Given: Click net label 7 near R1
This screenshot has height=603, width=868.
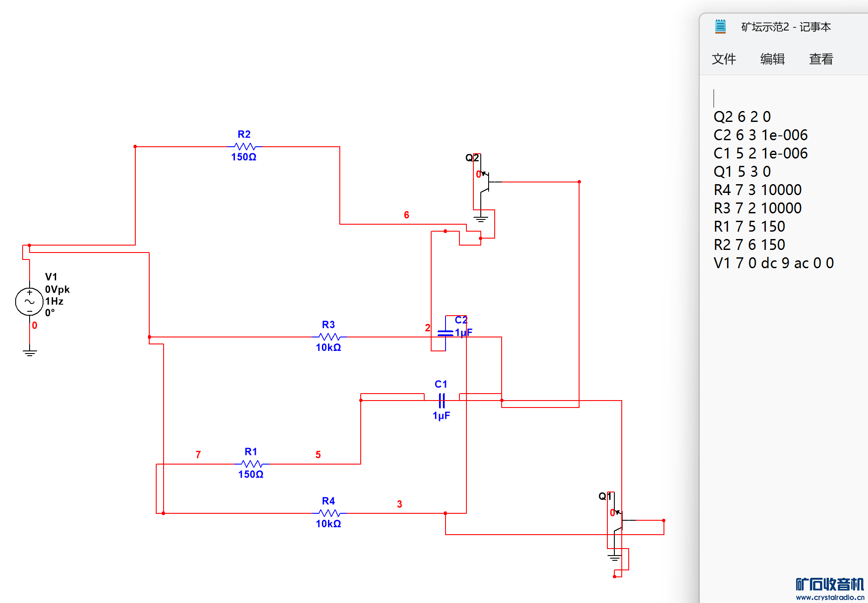Looking at the screenshot, I should (x=198, y=455).
